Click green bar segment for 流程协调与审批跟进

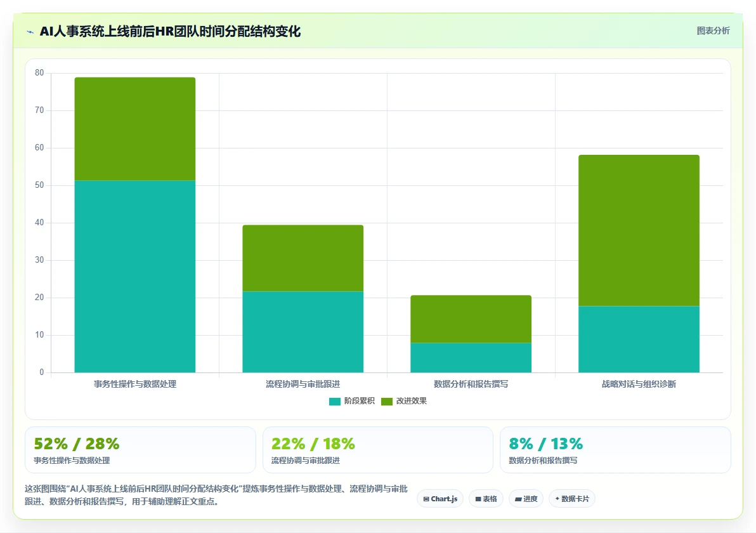pos(303,258)
